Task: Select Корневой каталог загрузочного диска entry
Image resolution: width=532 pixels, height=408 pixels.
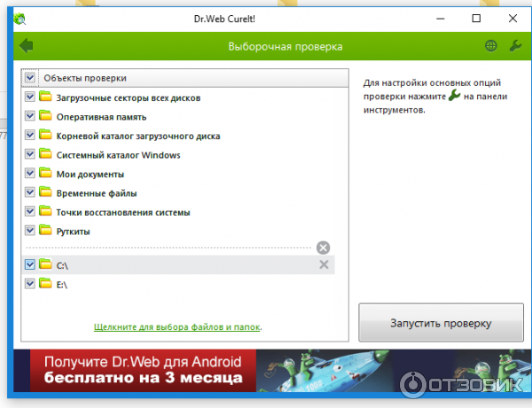Action: pos(137,136)
